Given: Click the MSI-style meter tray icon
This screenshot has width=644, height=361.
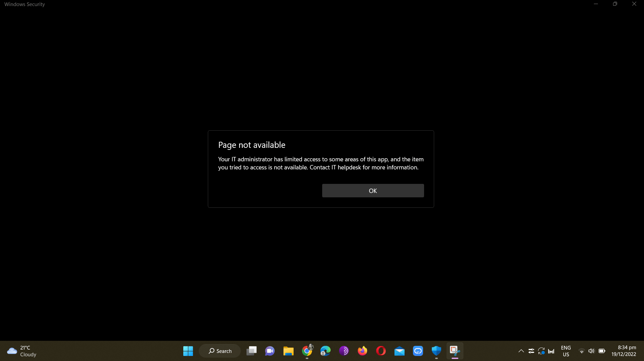Looking at the screenshot, I should coord(551,351).
